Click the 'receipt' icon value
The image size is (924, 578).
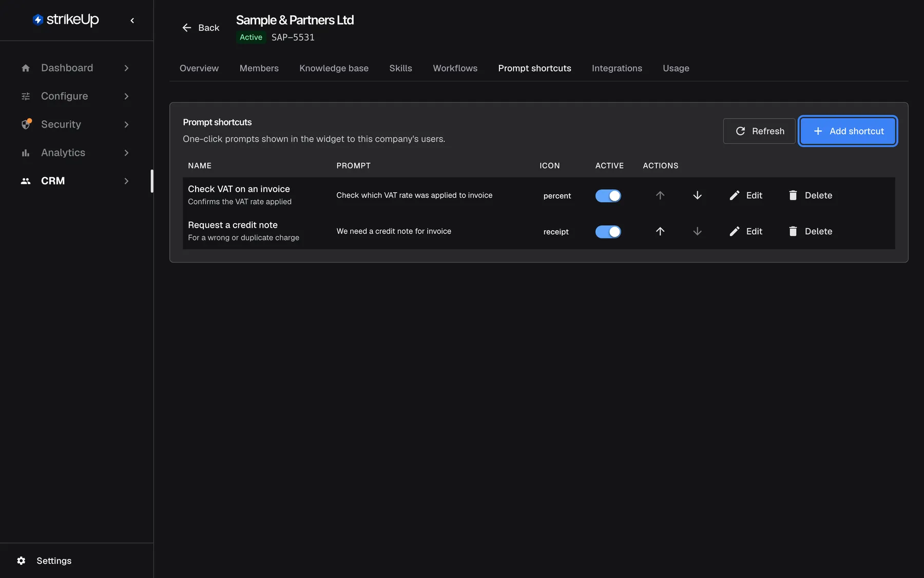pos(556,232)
